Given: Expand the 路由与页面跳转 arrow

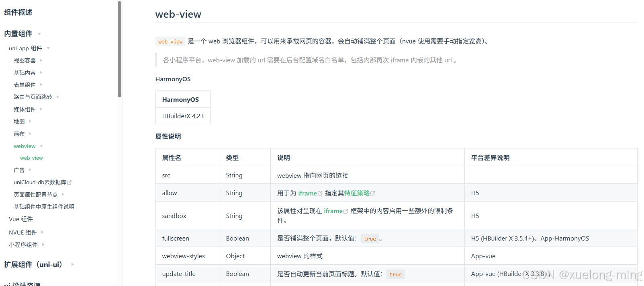Looking at the screenshot, I should tap(58, 97).
